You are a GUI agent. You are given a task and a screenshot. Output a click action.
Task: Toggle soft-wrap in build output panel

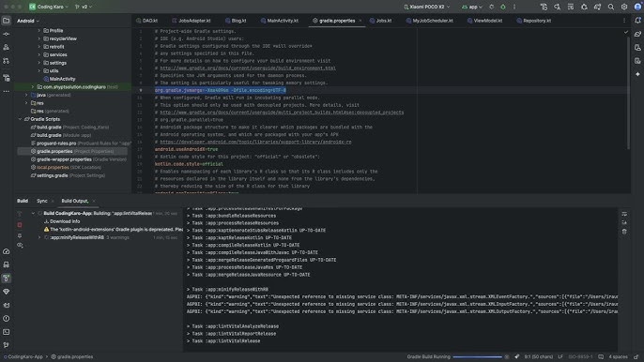624,214
